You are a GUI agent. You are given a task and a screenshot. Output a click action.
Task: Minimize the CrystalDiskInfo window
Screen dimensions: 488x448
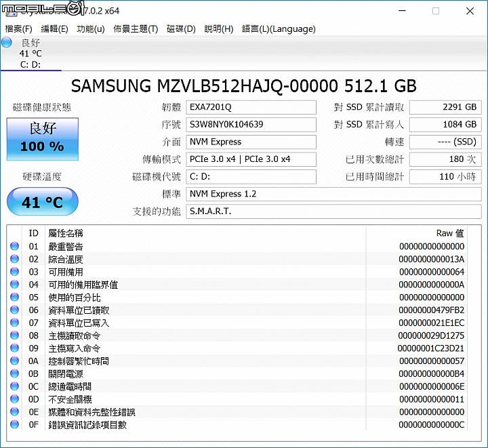(x=403, y=11)
